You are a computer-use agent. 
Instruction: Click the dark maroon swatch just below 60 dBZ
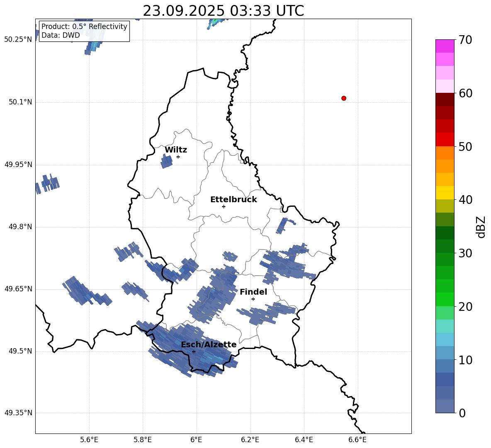click(445, 100)
